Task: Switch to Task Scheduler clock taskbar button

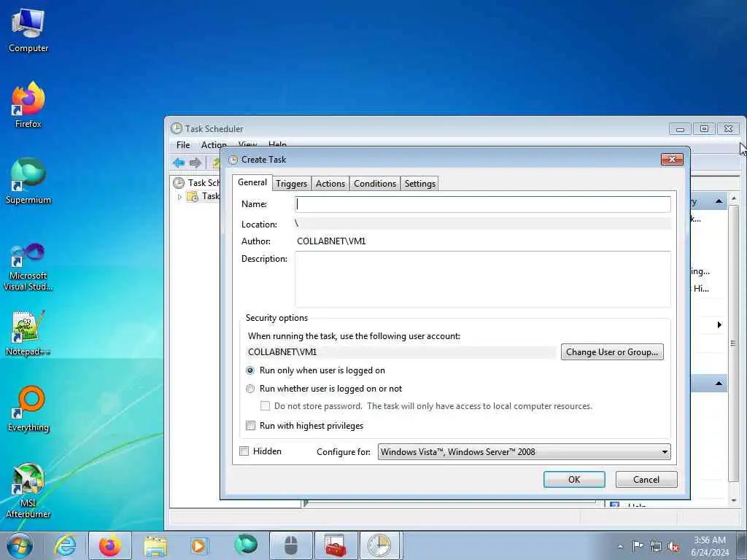Action: tap(381, 545)
